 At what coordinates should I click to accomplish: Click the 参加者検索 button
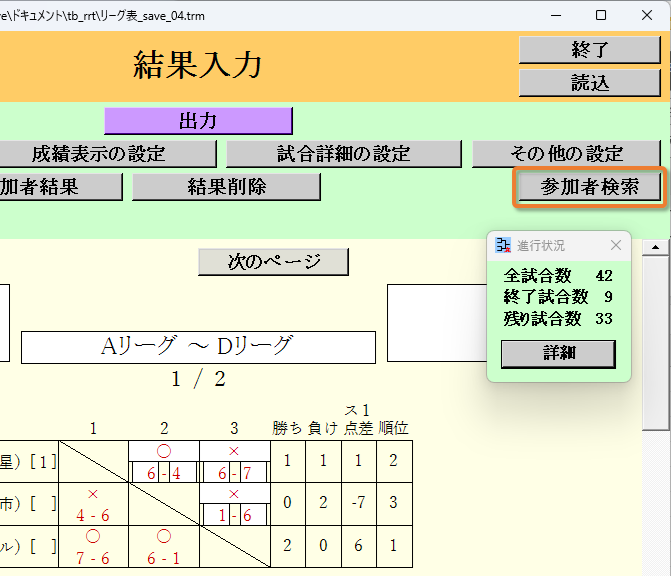[x=589, y=187]
